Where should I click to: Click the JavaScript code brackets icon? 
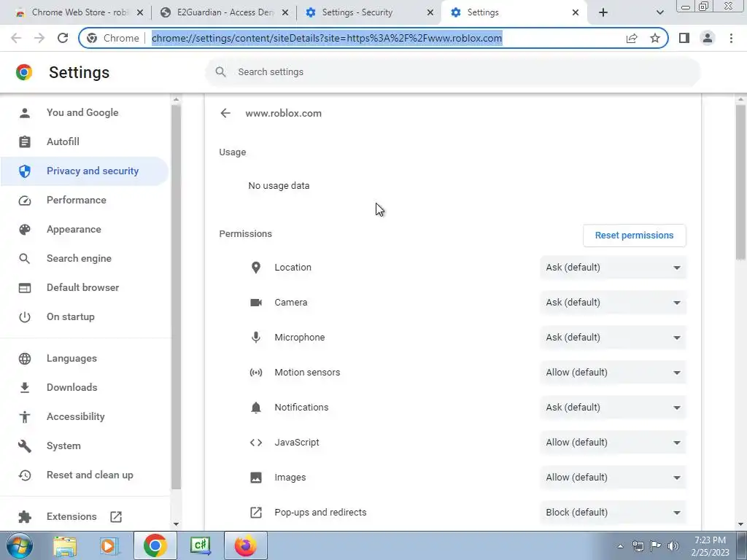click(x=256, y=443)
